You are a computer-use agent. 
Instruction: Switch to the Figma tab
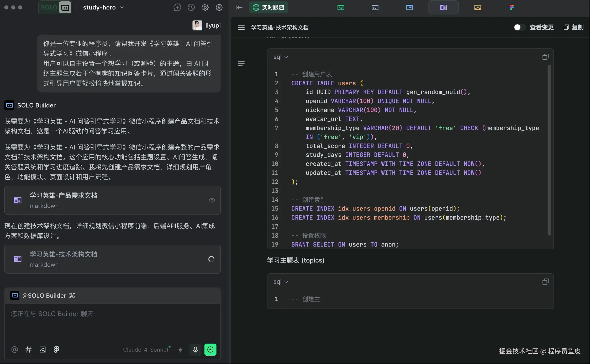coord(512,7)
